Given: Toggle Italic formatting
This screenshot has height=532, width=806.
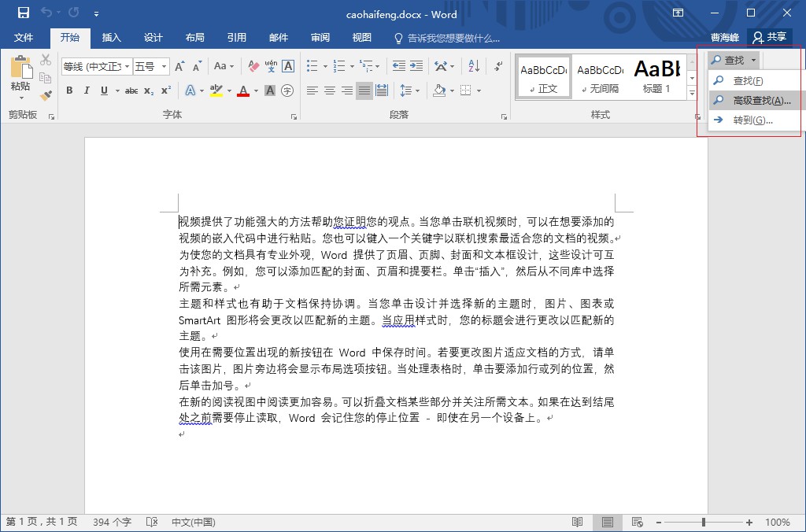Looking at the screenshot, I should [x=87, y=91].
